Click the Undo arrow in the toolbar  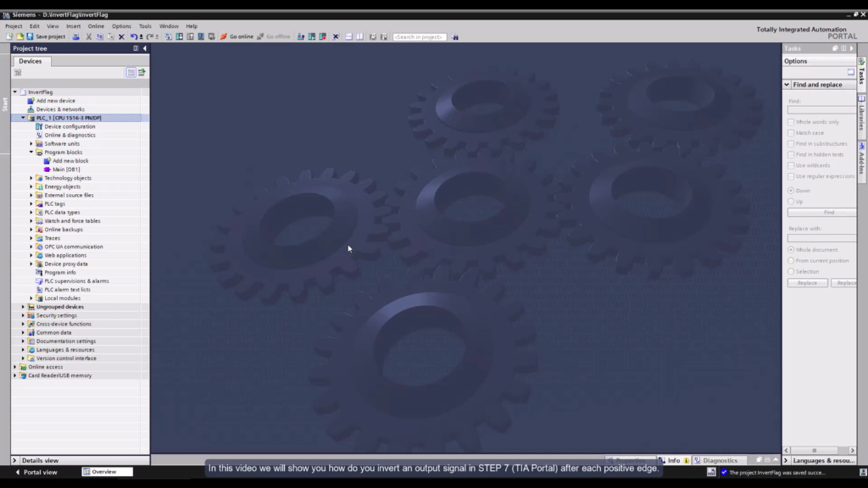coord(134,37)
